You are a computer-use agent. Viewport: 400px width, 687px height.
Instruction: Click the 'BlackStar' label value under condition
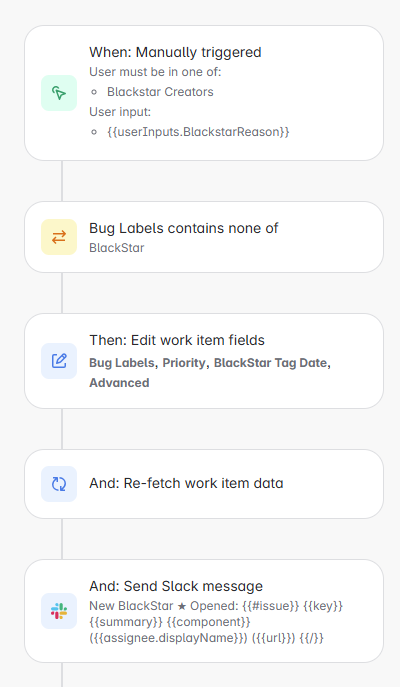pyautogui.click(x=117, y=248)
